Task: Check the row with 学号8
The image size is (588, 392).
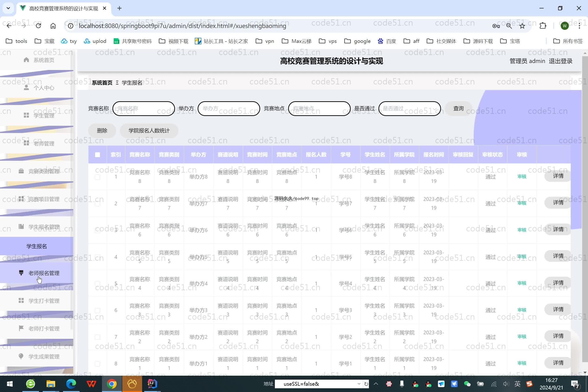Action: [x=98, y=177]
